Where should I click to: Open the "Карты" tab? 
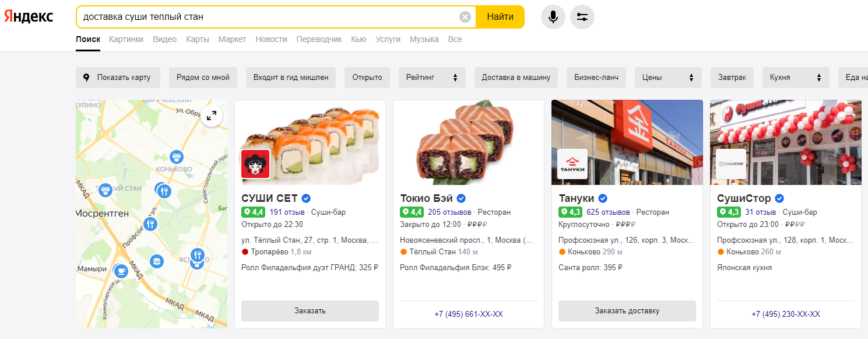(x=198, y=39)
